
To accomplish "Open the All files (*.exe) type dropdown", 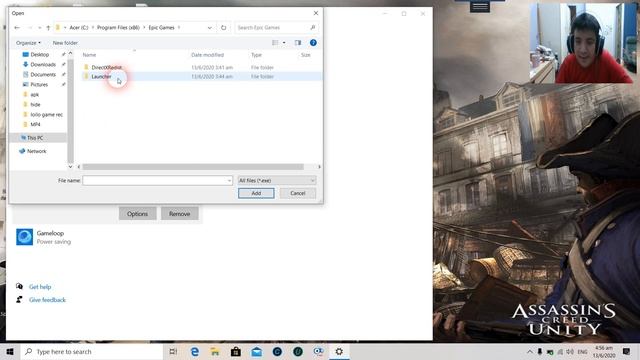I will pyautogui.click(x=277, y=180).
